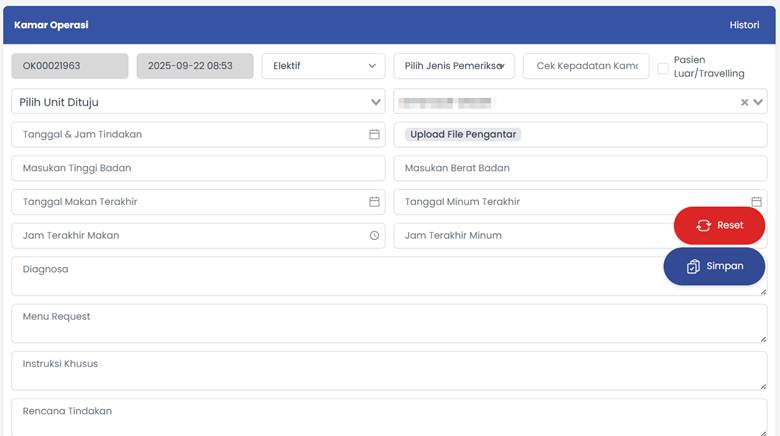The image size is (780, 436).
Task: Click calendar icon in Tanggal & Jam Tindakan
Action: pyautogui.click(x=374, y=134)
